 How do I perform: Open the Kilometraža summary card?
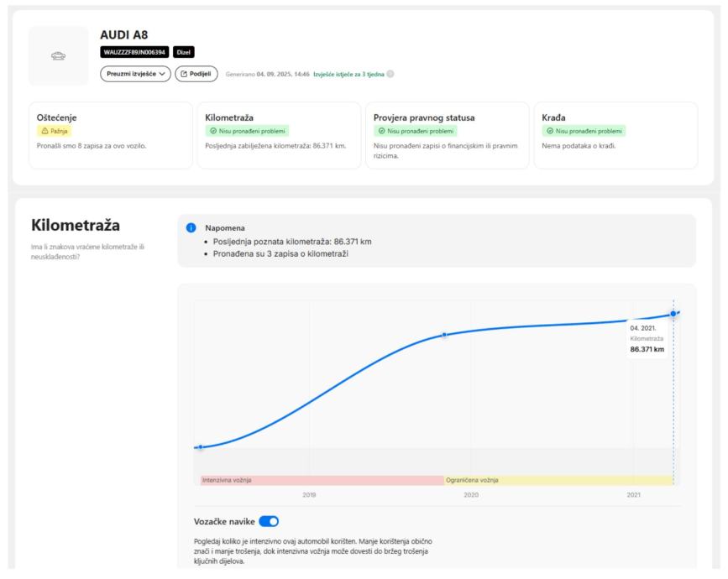click(277, 135)
